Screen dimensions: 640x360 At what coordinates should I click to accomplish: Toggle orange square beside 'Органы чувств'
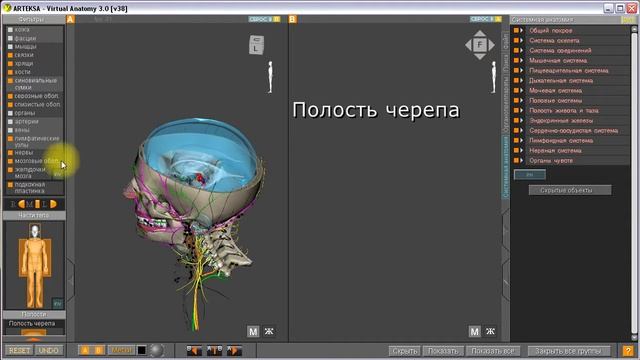[516, 160]
